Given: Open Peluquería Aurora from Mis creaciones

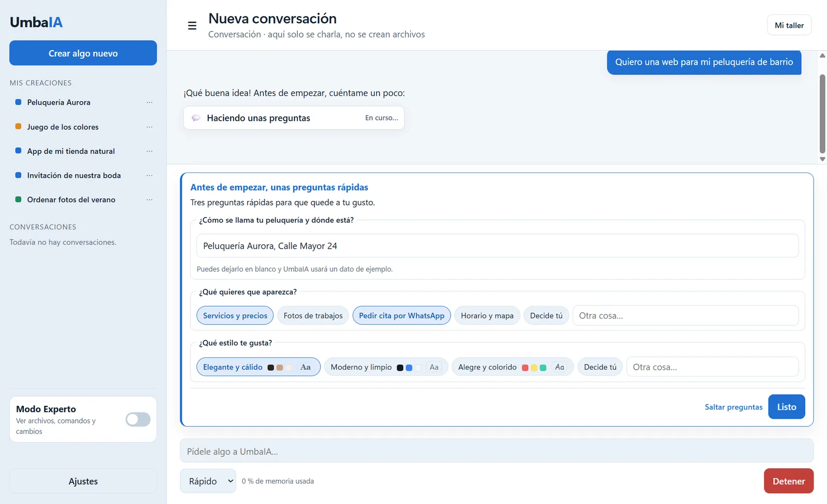Looking at the screenshot, I should point(59,102).
